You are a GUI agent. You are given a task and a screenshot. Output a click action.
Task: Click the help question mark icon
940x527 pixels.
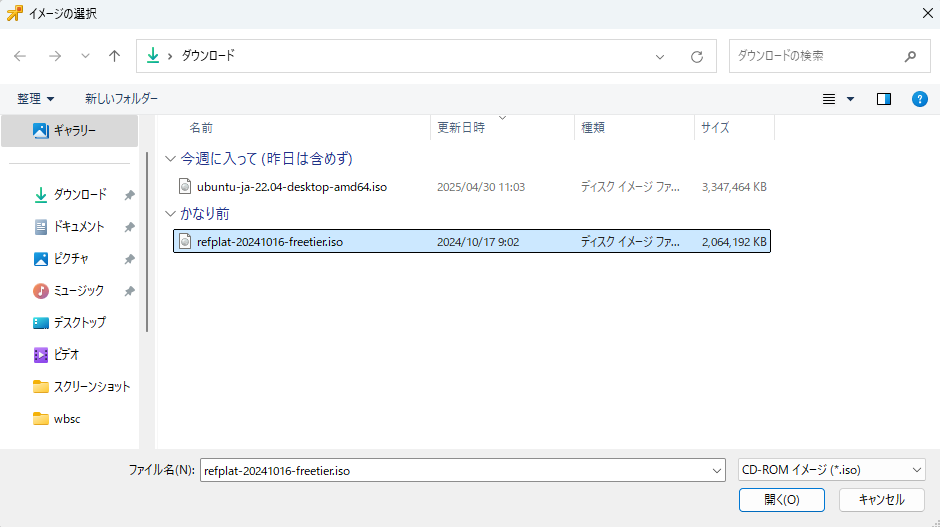point(920,99)
